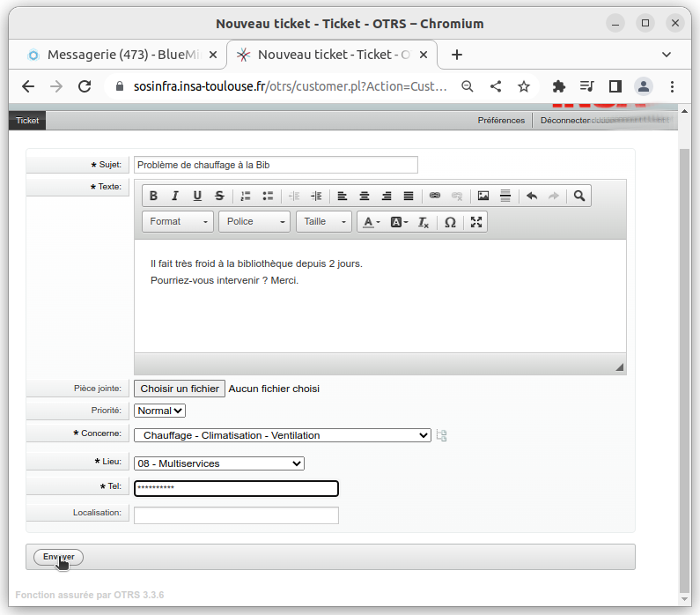This screenshot has height=615, width=700.
Task: Insert a horizontal line
Action: coord(505,196)
